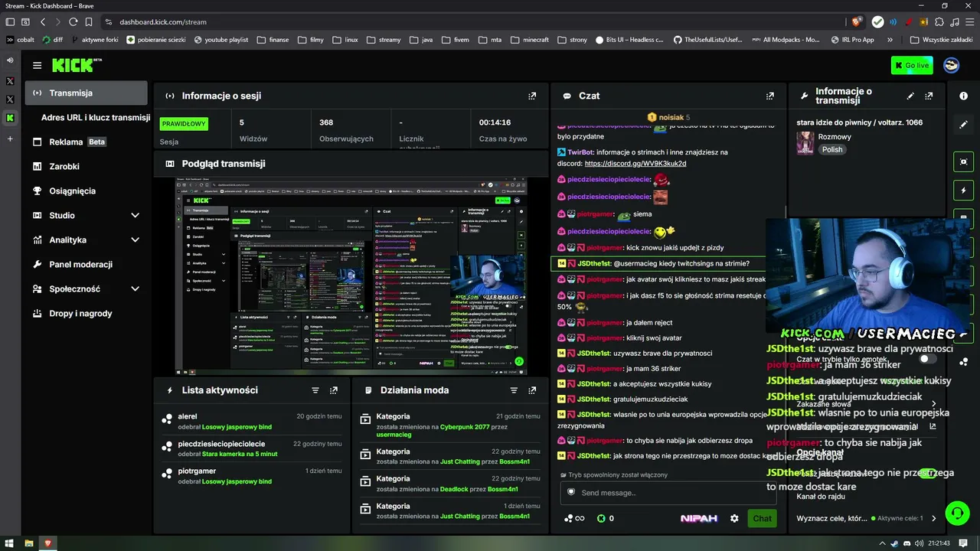
Task: Open the Brave extensions puzzle icon
Action: tap(941, 22)
